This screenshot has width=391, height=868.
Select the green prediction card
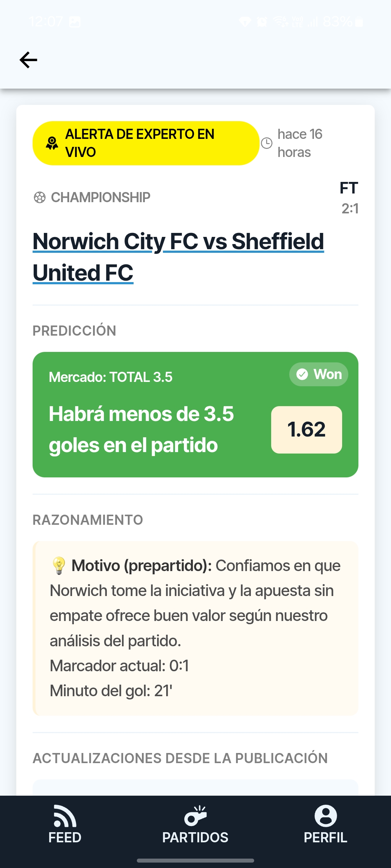(195, 414)
